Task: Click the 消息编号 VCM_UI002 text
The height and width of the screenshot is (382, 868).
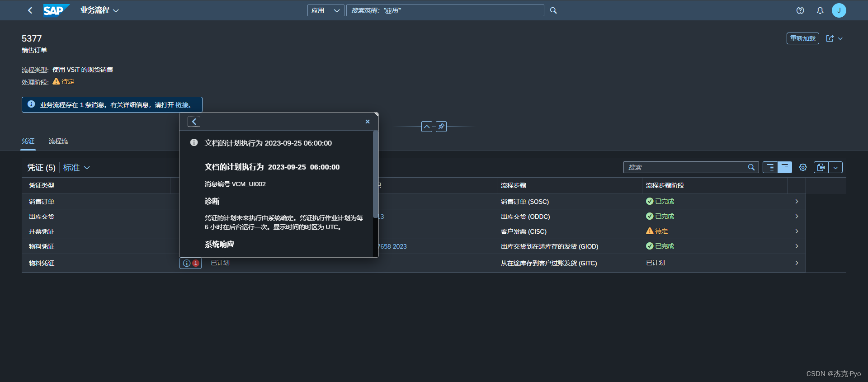Action: tap(235, 184)
